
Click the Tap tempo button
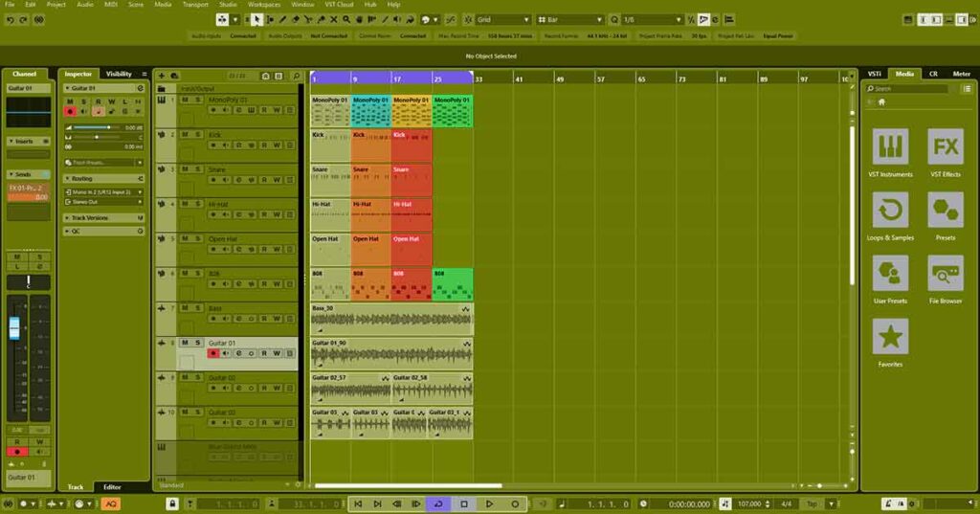812,504
